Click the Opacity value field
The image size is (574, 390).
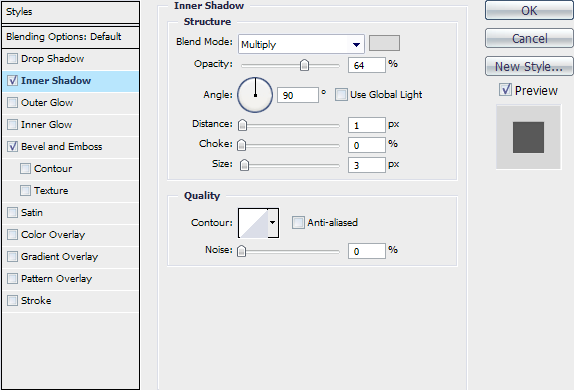click(367, 65)
